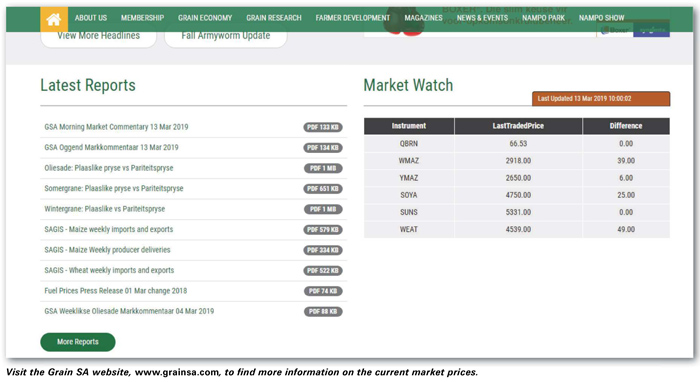Click the Market Watch heading

(x=408, y=85)
